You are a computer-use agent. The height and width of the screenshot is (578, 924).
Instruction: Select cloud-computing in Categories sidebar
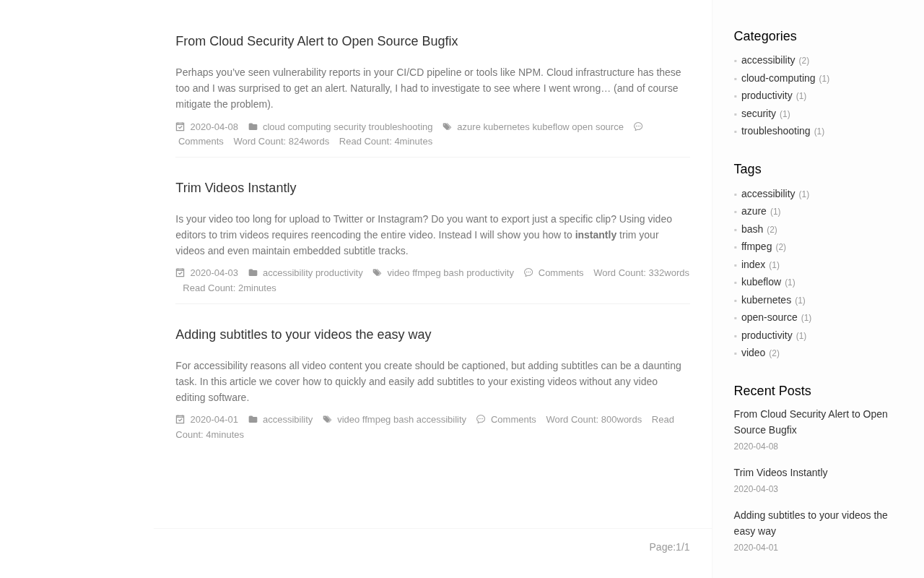point(777,78)
